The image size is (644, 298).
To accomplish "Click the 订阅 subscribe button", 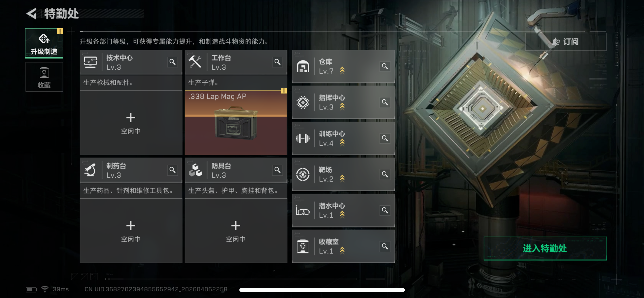I will click(566, 42).
